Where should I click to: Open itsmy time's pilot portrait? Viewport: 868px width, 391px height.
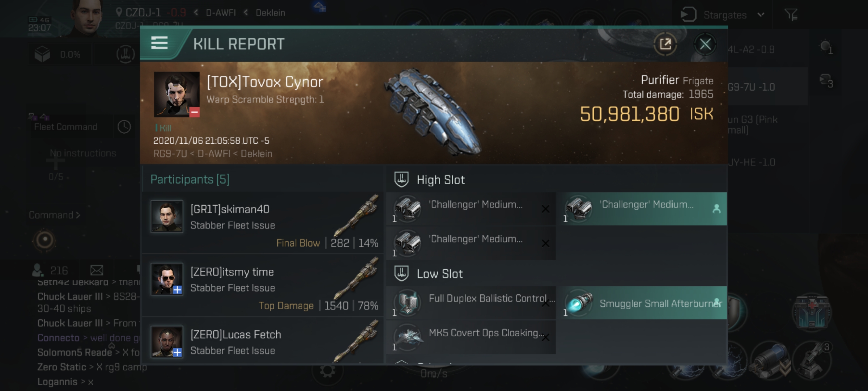pyautogui.click(x=167, y=279)
